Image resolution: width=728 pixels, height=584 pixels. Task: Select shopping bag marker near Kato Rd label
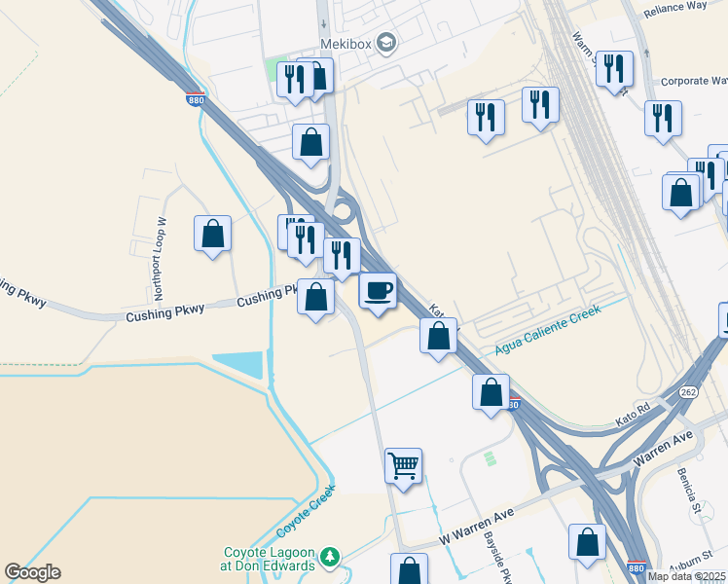pyautogui.click(x=438, y=339)
